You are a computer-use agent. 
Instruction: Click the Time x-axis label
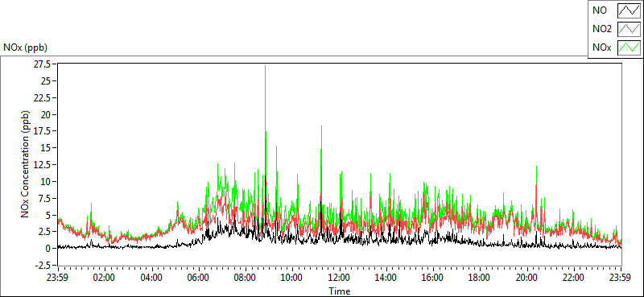(x=340, y=291)
